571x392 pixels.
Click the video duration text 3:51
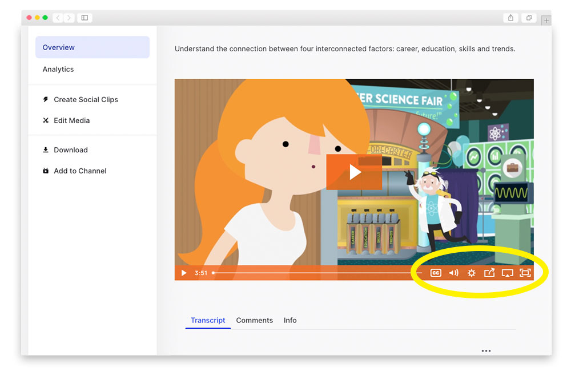tap(200, 273)
